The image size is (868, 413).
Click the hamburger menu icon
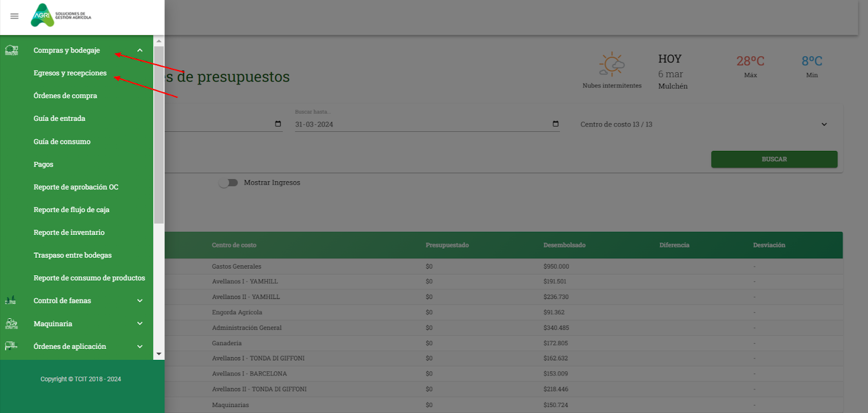(15, 16)
